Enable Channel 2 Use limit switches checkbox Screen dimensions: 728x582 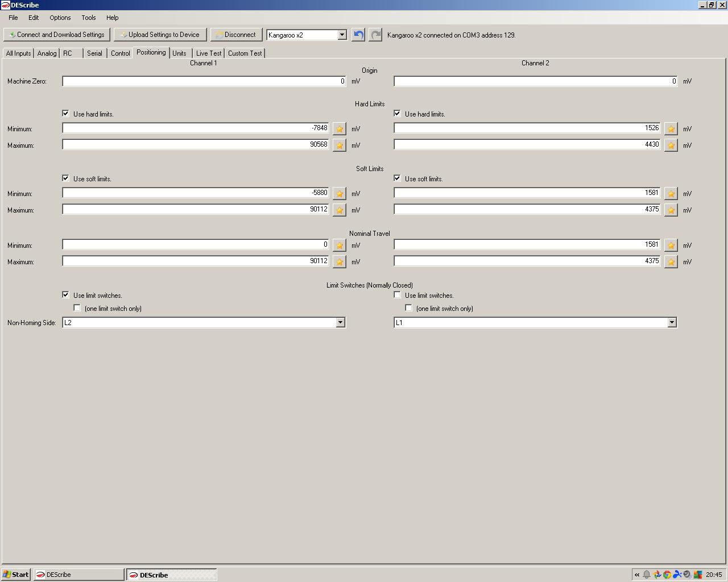pos(397,295)
